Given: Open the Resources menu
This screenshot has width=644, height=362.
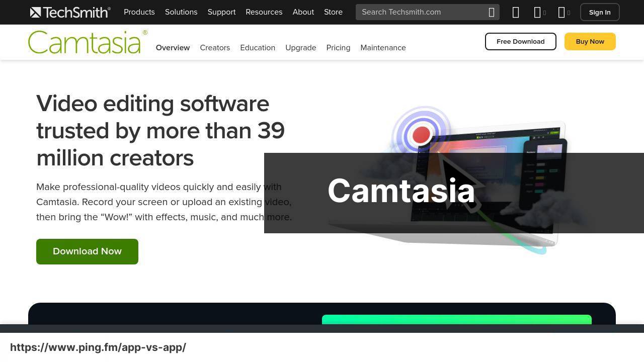Looking at the screenshot, I should pos(264,12).
